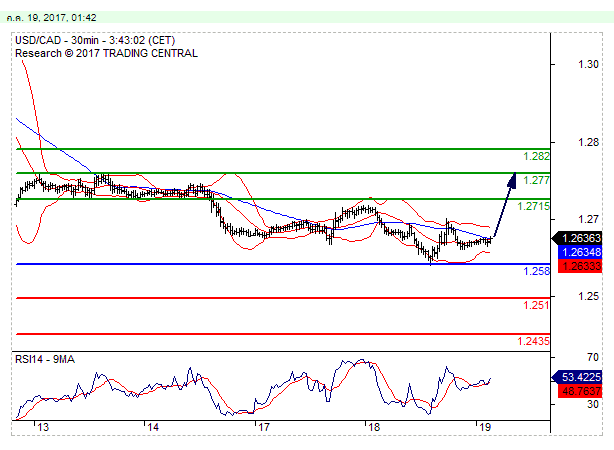Click the black 1.26363 current price tag
The image size is (614, 450).
click(x=576, y=238)
